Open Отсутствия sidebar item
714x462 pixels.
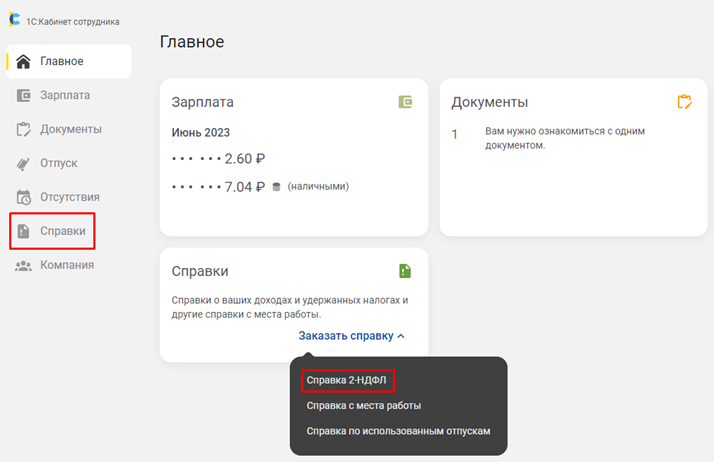point(69,197)
